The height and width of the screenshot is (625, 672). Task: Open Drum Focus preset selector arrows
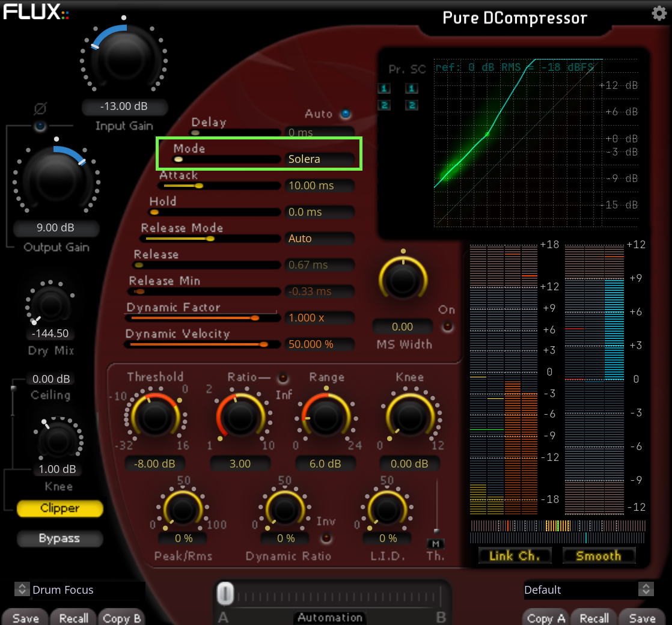[22, 589]
